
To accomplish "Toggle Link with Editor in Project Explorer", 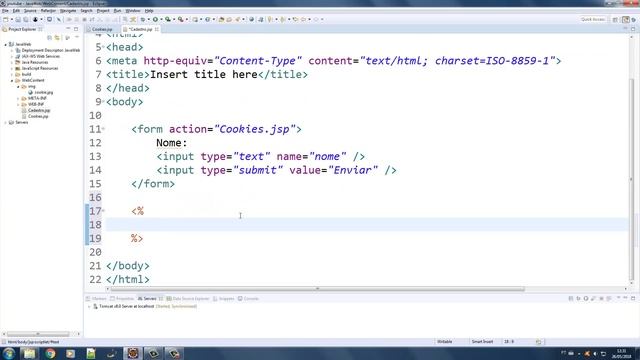I will coord(57,38).
